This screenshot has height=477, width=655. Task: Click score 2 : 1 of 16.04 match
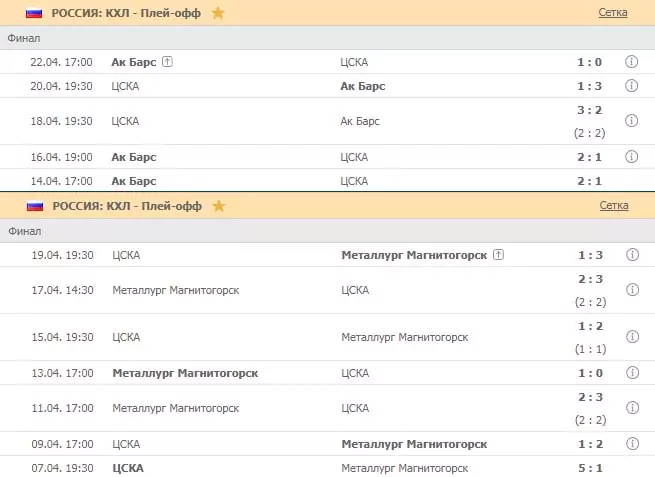click(x=589, y=157)
